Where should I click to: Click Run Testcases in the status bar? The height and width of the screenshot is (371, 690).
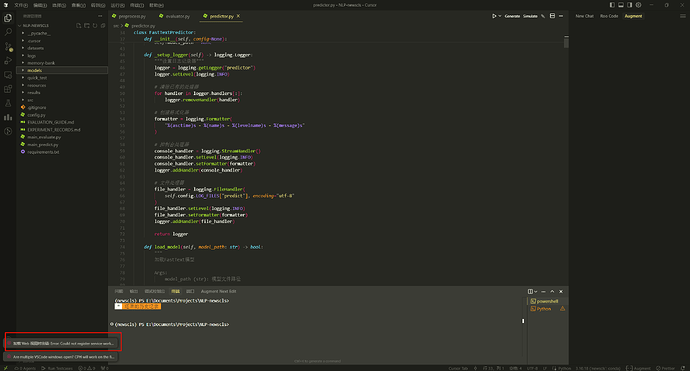coord(57,368)
